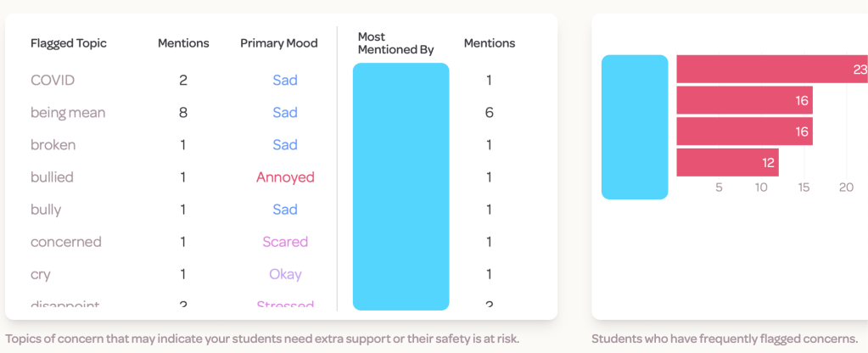Open the "being mean" flagged topic

coord(68,113)
